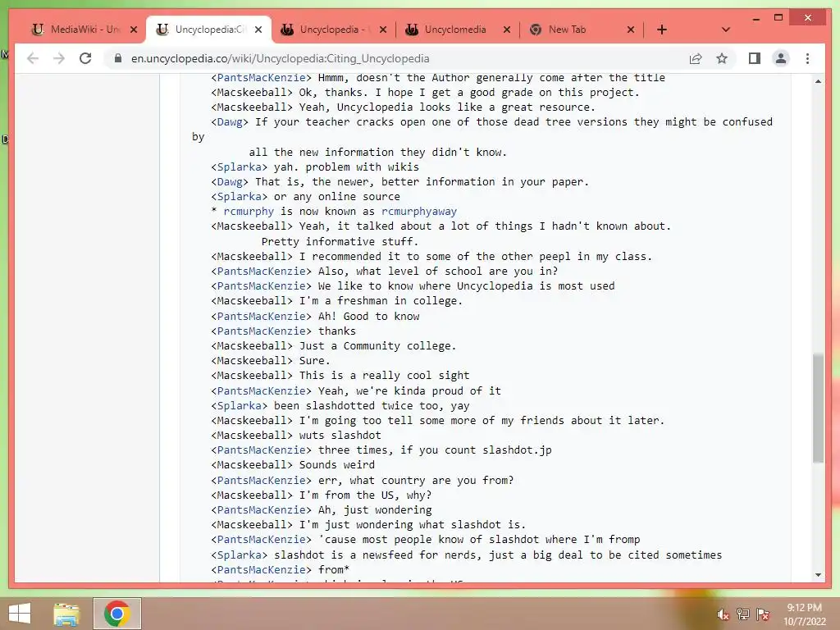Close the third Uncyclopedia tab
Screen dimensions: 840x630
[x=382, y=30]
